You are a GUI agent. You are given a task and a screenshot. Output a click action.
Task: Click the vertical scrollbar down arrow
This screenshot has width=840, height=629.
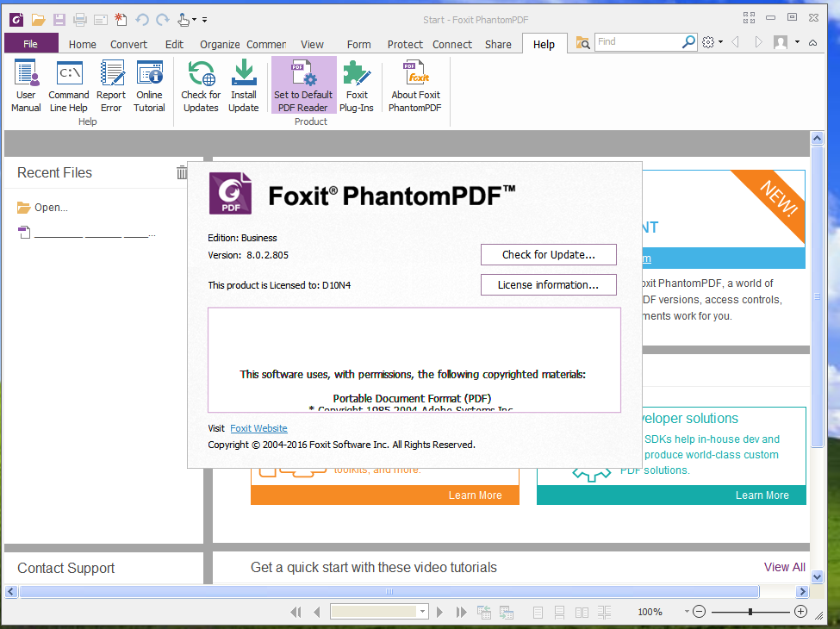817,577
